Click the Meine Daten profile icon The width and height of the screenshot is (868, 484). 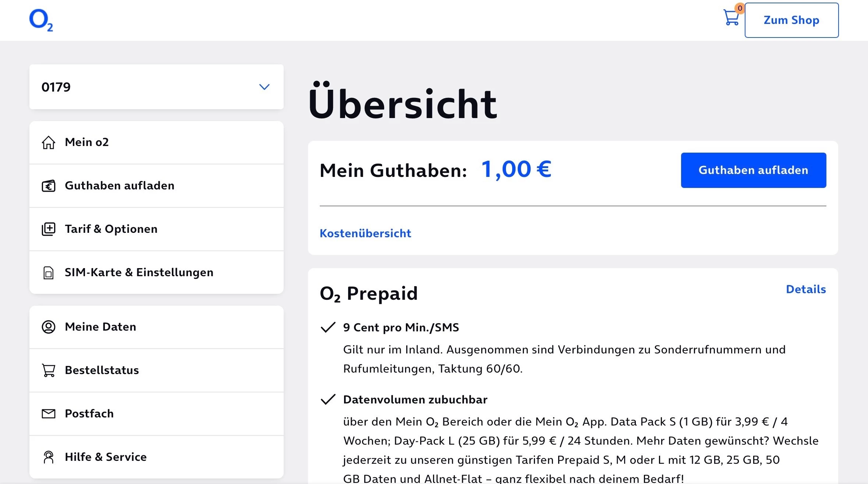click(x=48, y=327)
